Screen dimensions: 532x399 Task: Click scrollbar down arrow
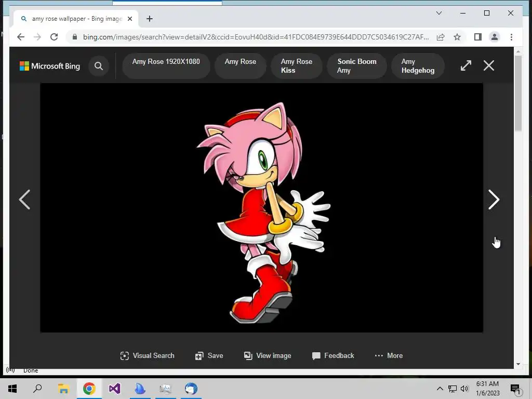point(518,364)
